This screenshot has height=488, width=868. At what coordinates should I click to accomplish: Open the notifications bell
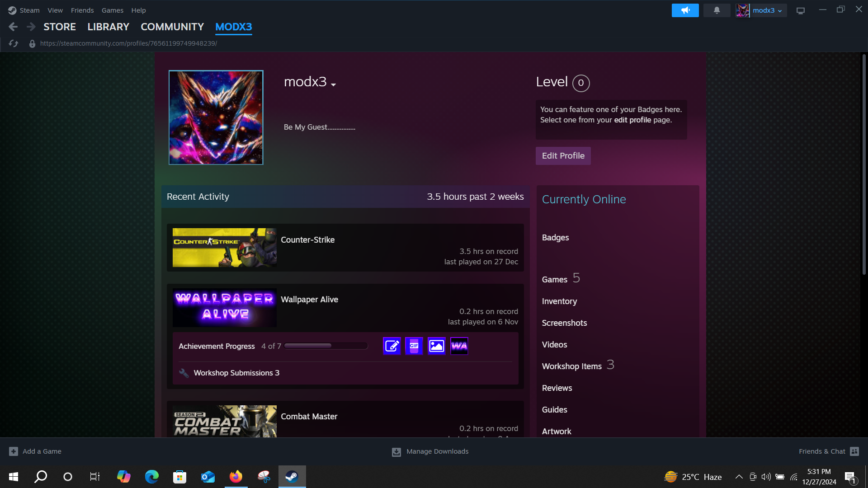[x=717, y=10]
